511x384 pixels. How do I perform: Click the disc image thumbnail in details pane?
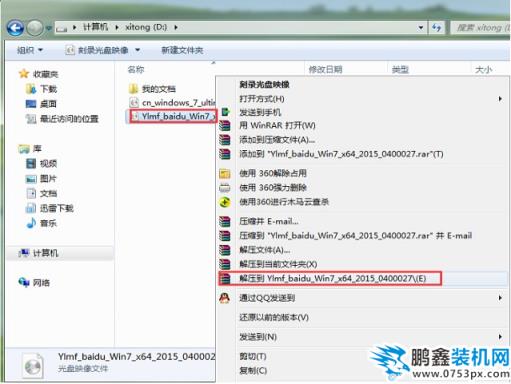pos(33,366)
